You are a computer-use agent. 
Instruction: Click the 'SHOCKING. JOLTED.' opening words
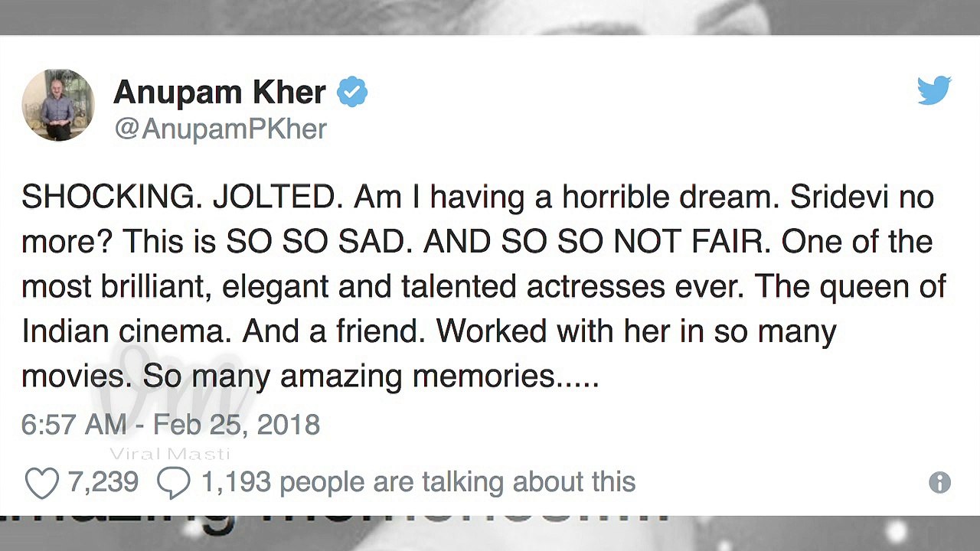pyautogui.click(x=181, y=197)
